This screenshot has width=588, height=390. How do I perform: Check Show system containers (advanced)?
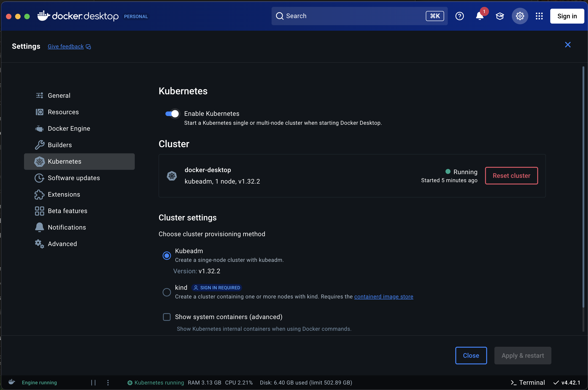tap(167, 317)
